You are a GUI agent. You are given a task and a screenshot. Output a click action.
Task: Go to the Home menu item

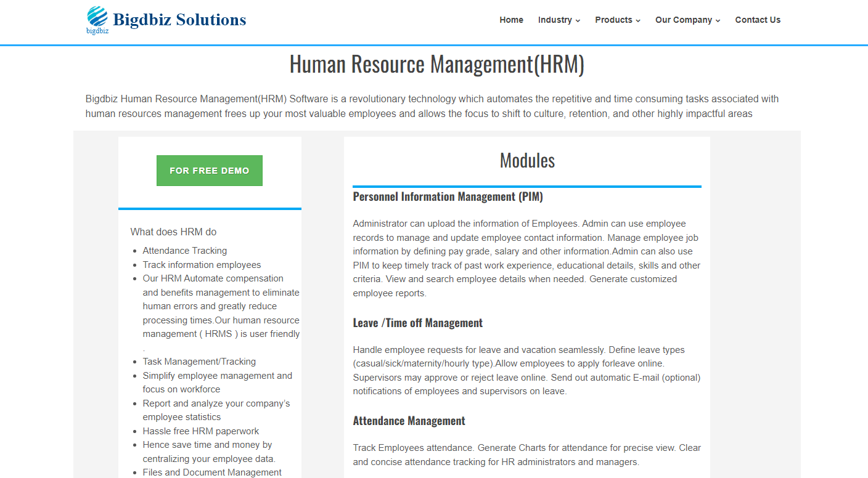pos(511,20)
